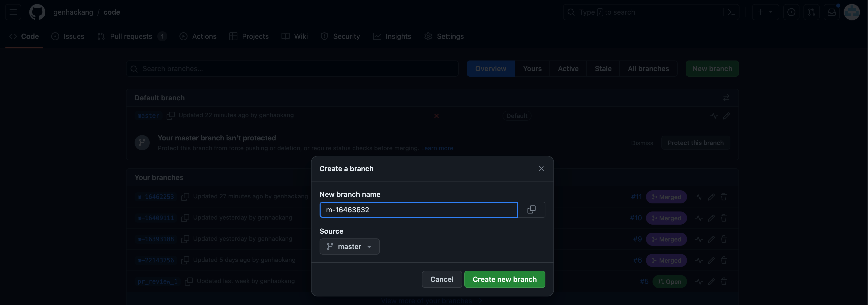The image size is (868, 305).
Task: Click Protect this branch button
Action: click(695, 143)
